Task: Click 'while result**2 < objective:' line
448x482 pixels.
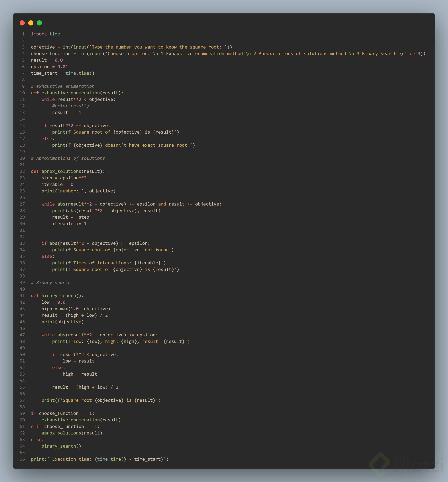Action: point(78,99)
